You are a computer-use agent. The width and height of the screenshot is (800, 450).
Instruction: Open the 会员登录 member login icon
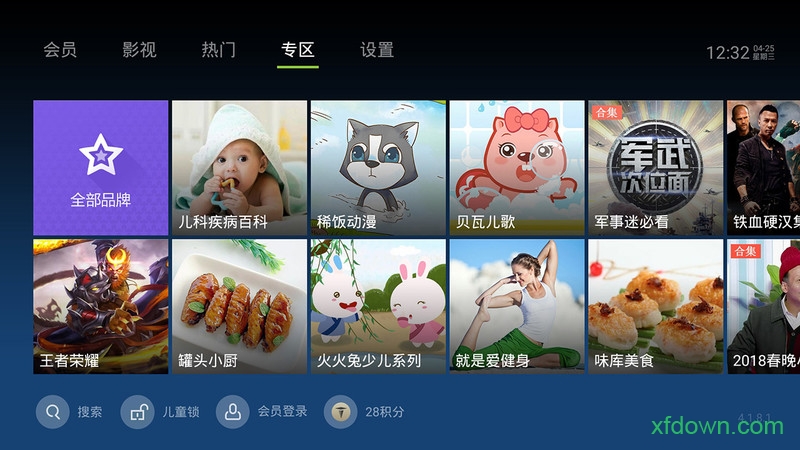pyautogui.click(x=233, y=412)
